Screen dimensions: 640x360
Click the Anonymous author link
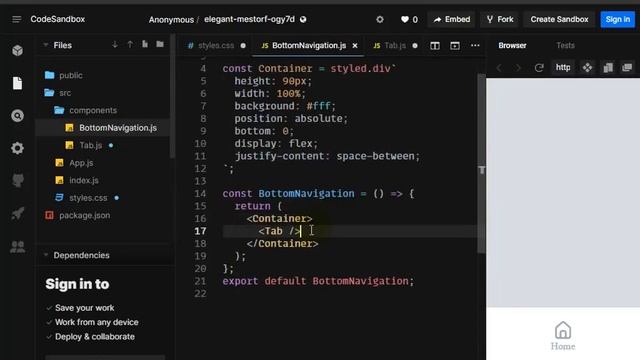point(171,20)
